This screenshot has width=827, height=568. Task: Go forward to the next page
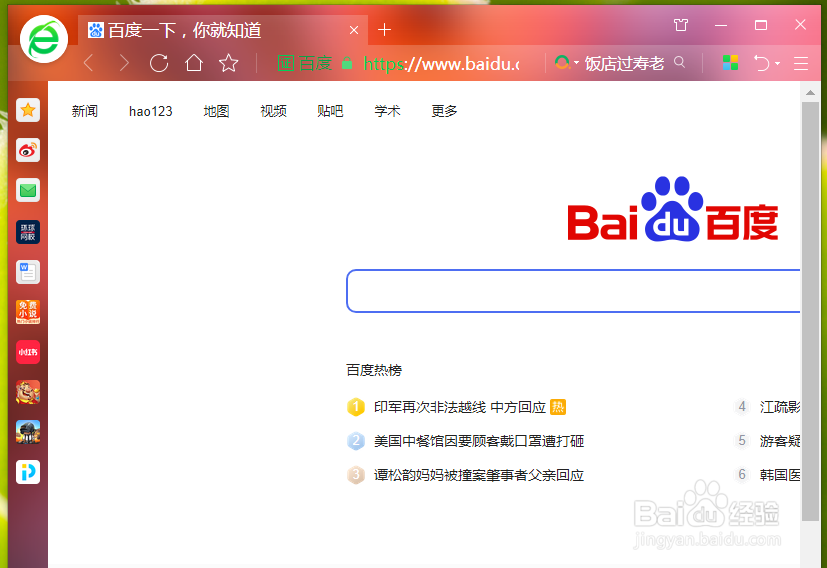123,63
